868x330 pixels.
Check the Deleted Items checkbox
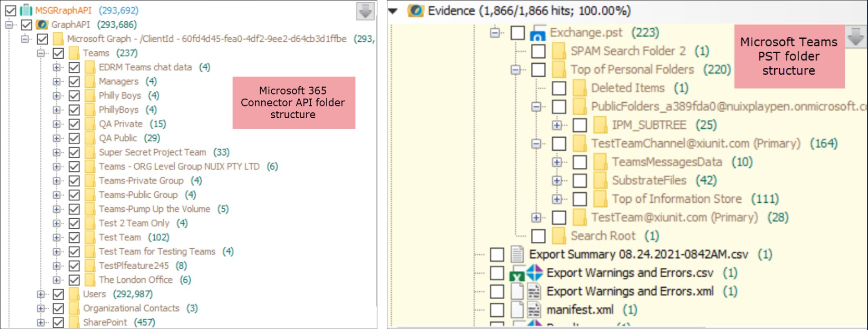559,88
